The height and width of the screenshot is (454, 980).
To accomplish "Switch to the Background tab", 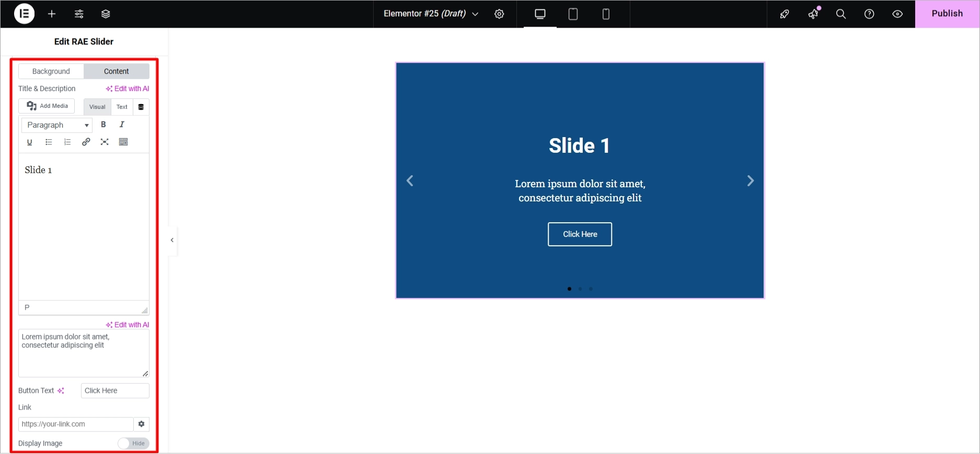I will 51,71.
